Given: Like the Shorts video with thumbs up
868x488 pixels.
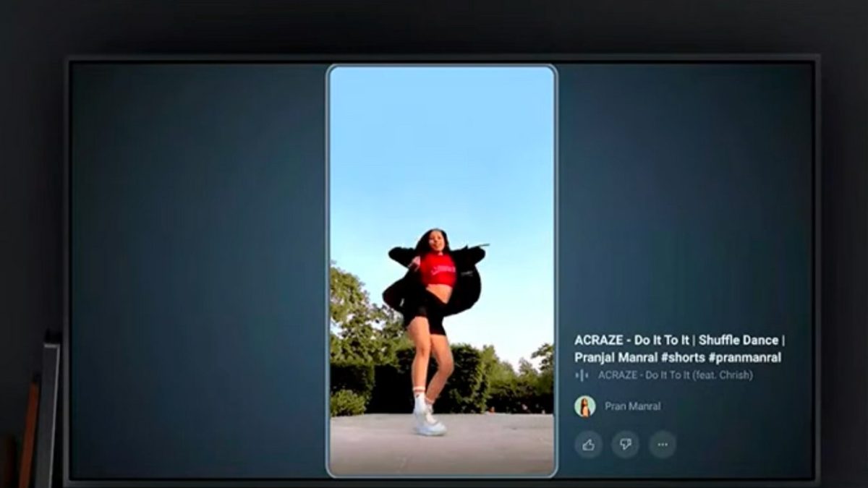Looking at the screenshot, I should click(588, 445).
